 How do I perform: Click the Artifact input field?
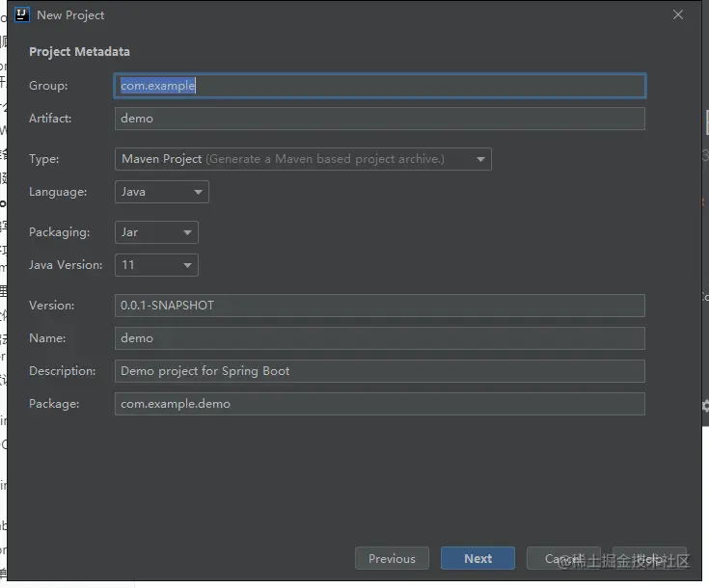click(x=380, y=119)
